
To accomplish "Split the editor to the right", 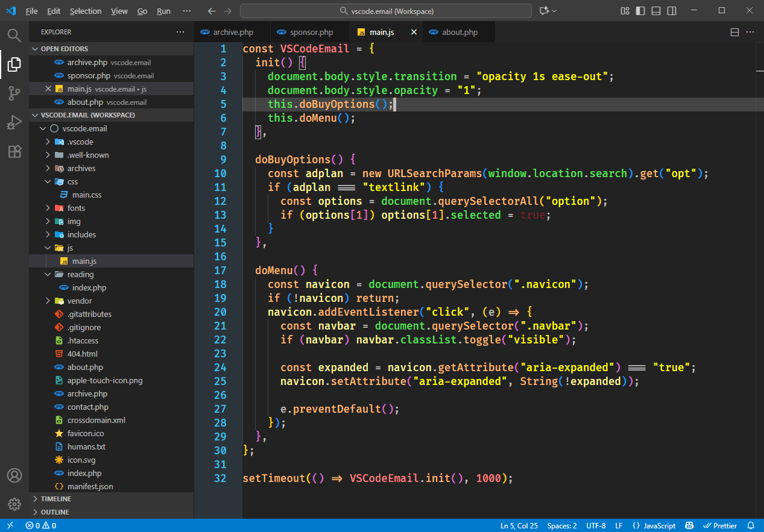I will point(734,31).
